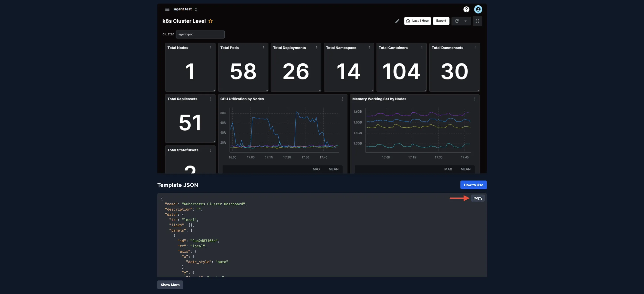Open Total Daemonsets panel options menu
The image size is (644, 294).
click(x=475, y=48)
